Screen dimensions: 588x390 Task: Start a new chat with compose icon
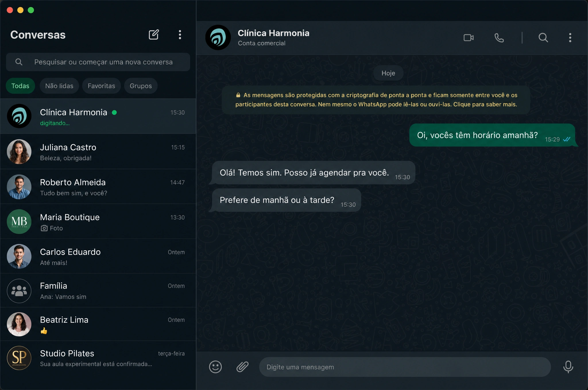coord(154,35)
